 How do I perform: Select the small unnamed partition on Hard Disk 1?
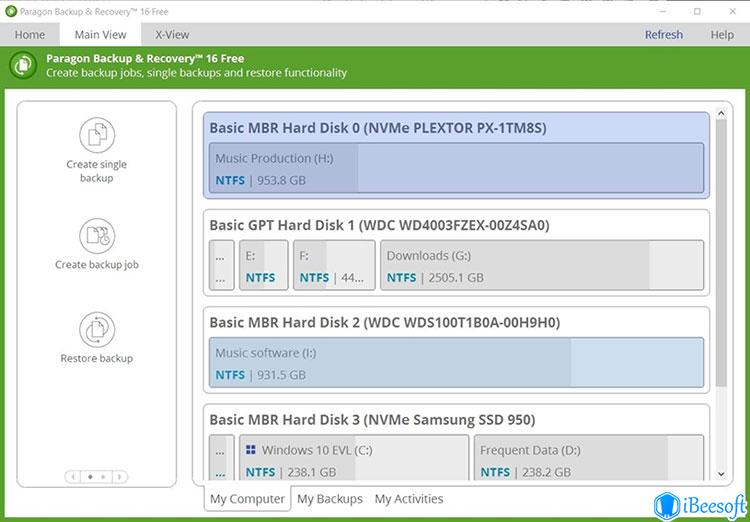tap(221, 265)
